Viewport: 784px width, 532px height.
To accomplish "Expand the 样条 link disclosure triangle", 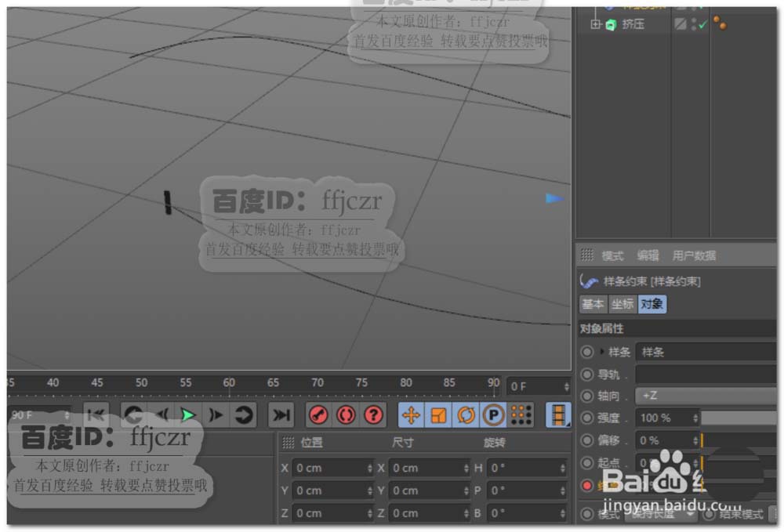I will coord(602,352).
